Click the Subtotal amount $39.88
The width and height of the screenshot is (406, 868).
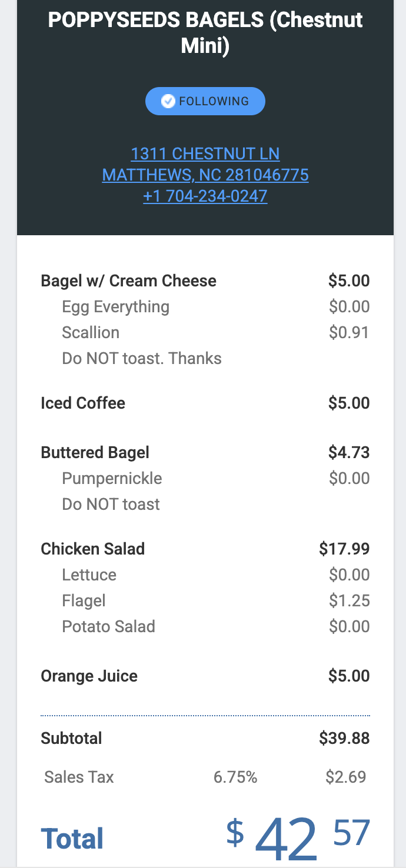pos(344,738)
